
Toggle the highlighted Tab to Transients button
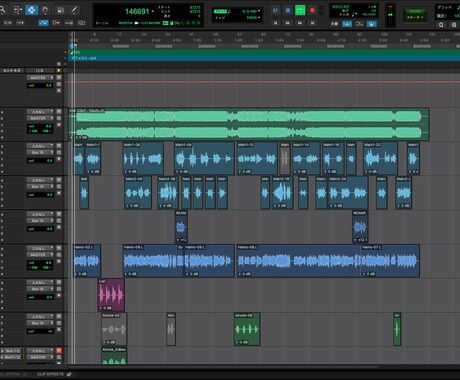44,23
